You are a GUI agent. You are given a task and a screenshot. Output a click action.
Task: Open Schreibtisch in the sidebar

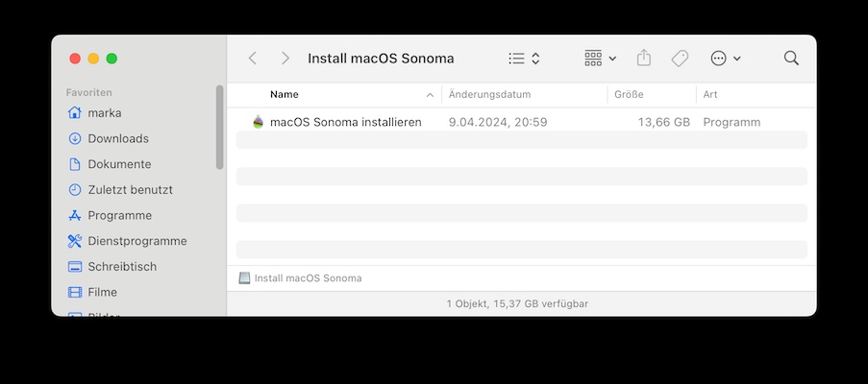pos(121,266)
